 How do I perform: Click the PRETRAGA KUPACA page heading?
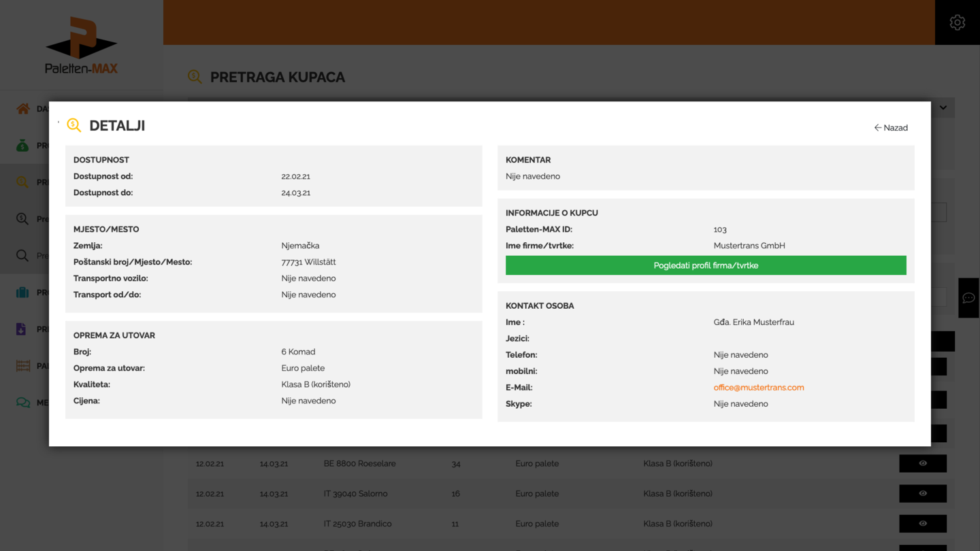pyautogui.click(x=277, y=77)
